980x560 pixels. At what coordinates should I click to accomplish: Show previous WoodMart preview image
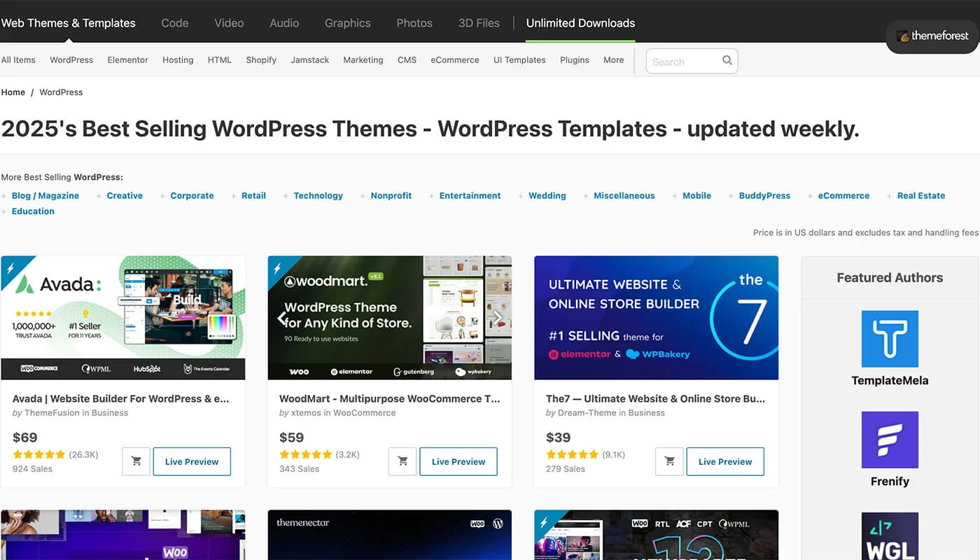pyautogui.click(x=281, y=318)
